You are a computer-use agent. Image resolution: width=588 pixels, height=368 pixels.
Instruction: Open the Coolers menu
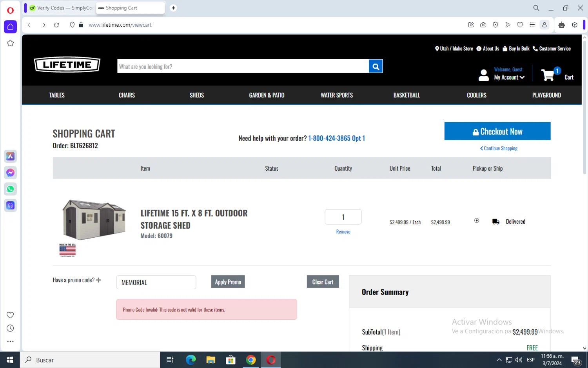click(x=477, y=95)
